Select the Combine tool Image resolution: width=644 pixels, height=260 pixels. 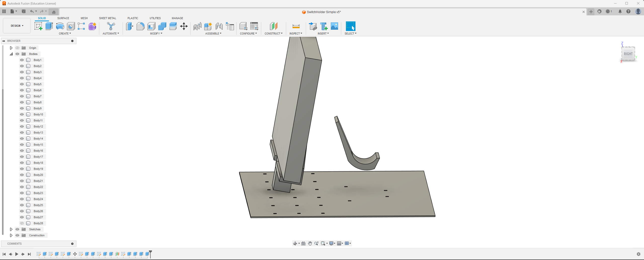(x=162, y=26)
